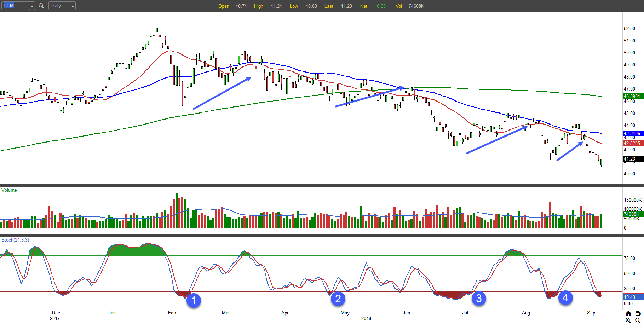
Task: Click numbered marker 1 on stochastic panel
Action: 194,301
